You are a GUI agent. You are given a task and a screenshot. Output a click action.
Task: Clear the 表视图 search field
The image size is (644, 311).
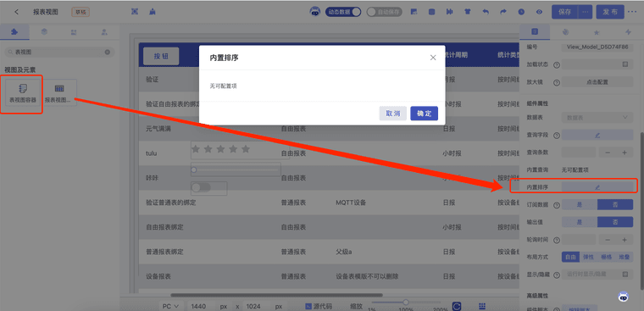[108, 53]
